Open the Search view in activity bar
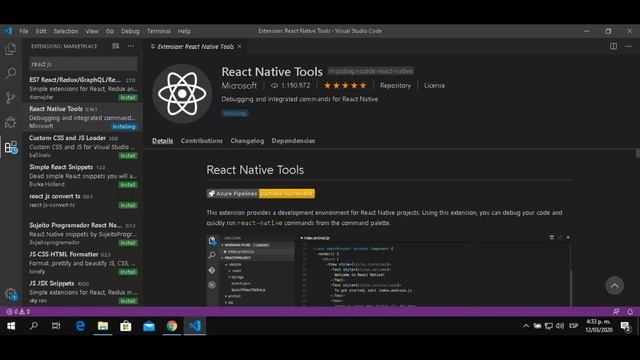Image resolution: width=640 pixels, height=360 pixels. (x=11, y=73)
